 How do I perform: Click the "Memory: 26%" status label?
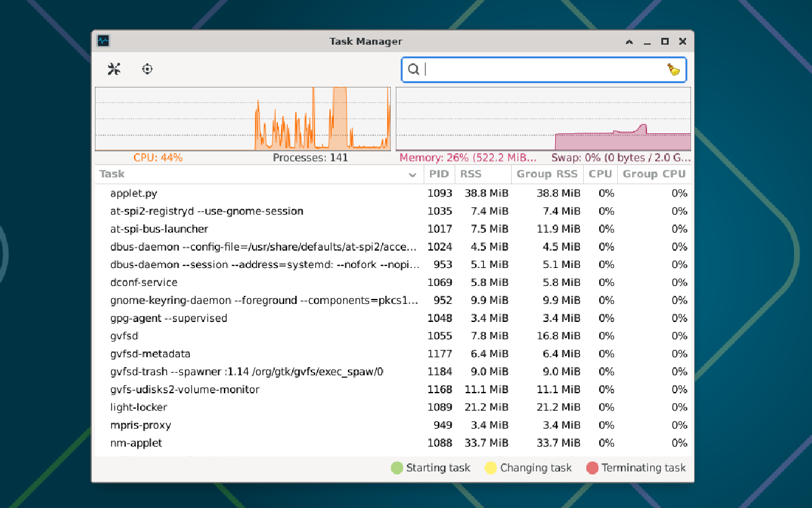(468, 158)
